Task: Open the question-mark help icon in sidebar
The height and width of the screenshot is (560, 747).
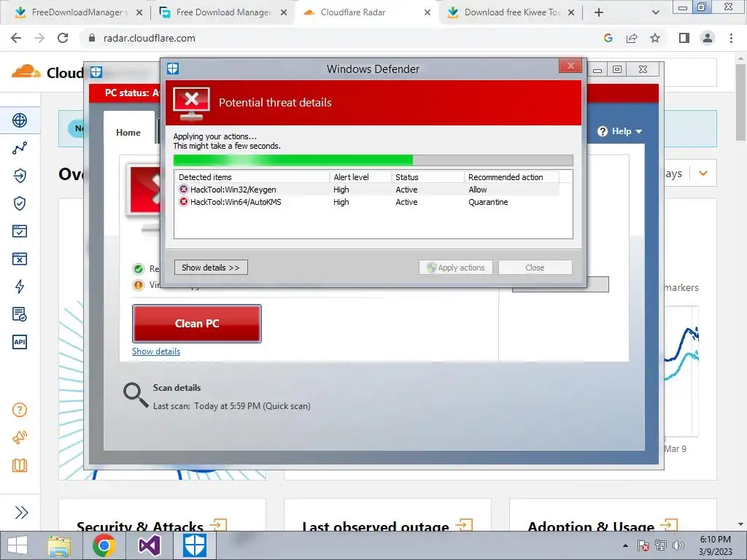Action: [20, 410]
